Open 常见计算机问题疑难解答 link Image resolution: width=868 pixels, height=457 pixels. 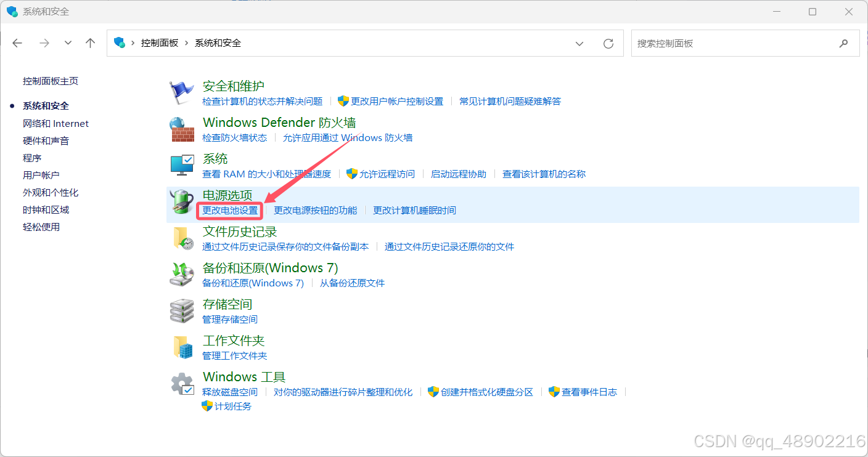(510, 102)
